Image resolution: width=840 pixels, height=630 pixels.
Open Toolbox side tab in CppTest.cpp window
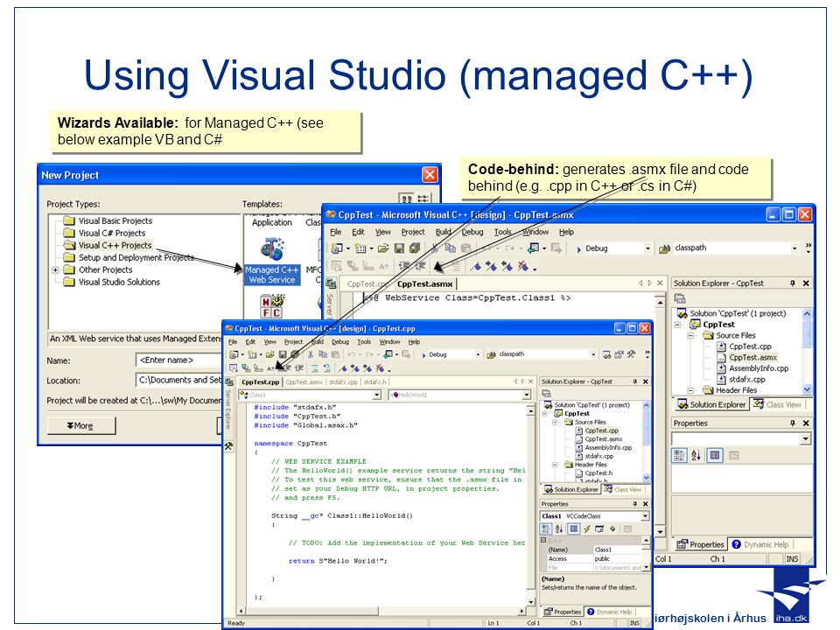pos(228,446)
